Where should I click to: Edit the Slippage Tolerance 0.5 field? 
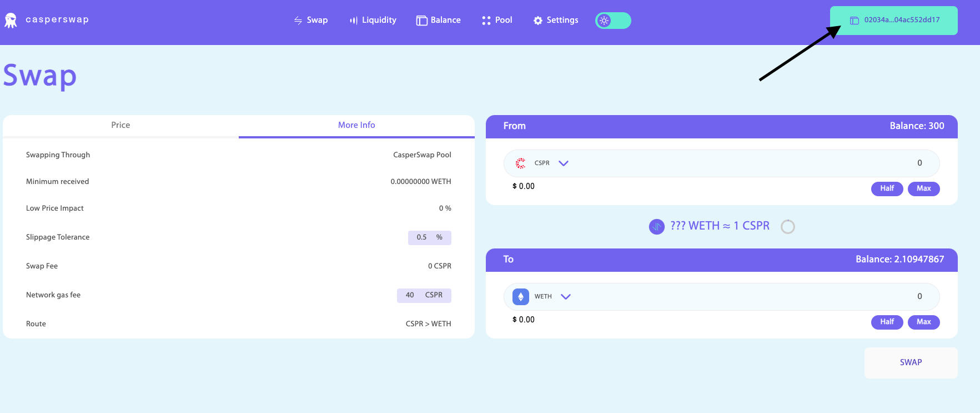[430, 238]
